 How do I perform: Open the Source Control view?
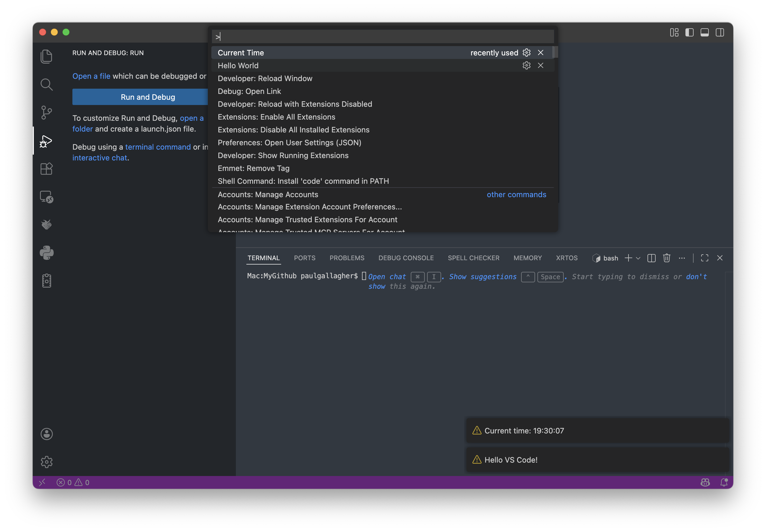[x=46, y=112]
